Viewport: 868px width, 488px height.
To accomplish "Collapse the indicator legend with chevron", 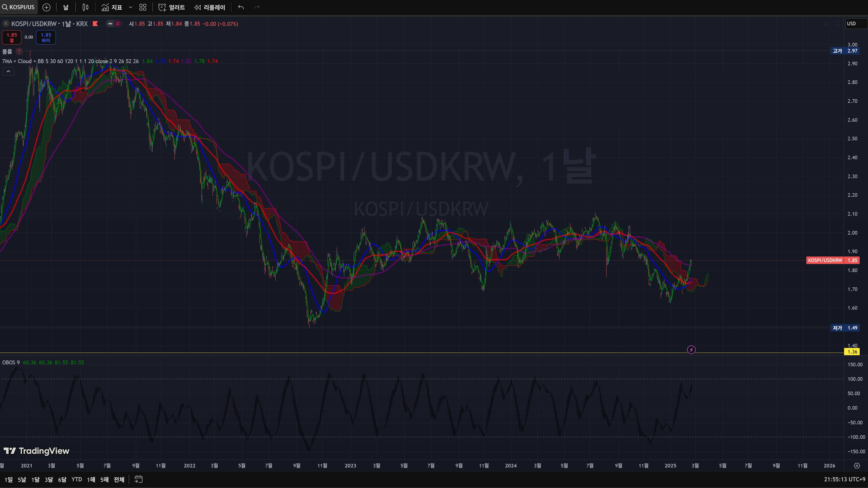I will 8,71.
